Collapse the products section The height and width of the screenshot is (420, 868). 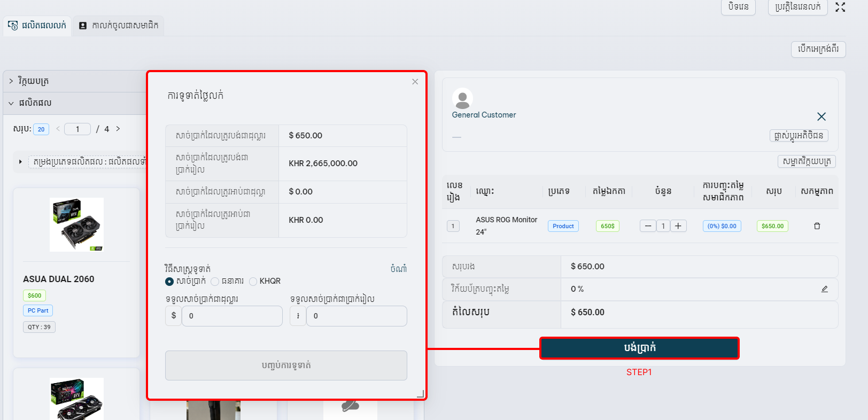click(x=11, y=103)
